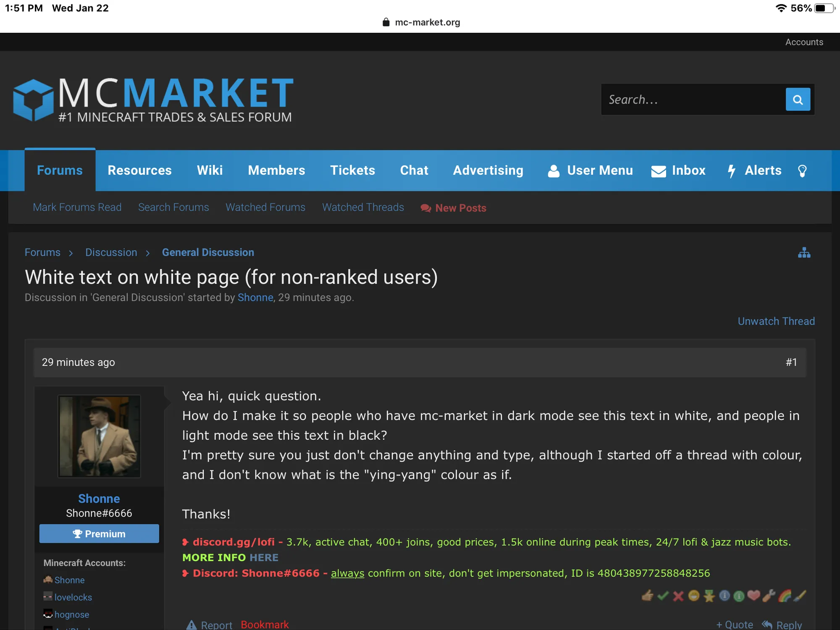Open the User Menu dropdown
The height and width of the screenshot is (630, 840).
590,171
